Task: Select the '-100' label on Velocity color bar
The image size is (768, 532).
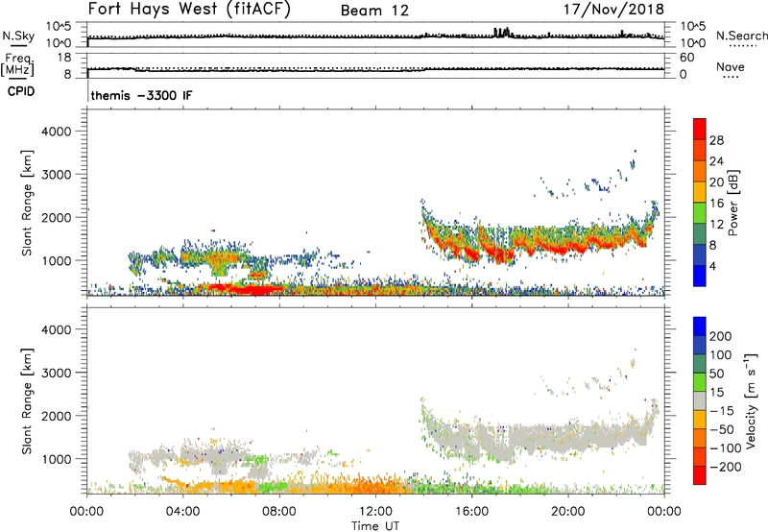Action: (726, 447)
